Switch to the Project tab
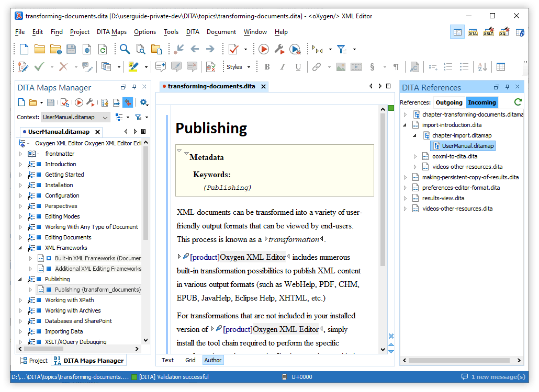Screen dimensions: 539x392 tap(34, 361)
